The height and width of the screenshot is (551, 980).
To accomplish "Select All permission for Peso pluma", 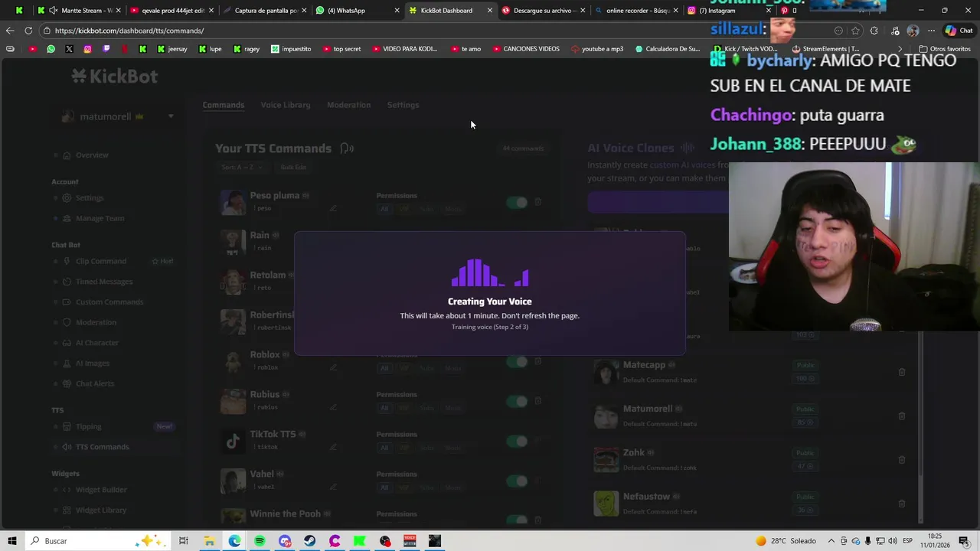I will (x=384, y=209).
